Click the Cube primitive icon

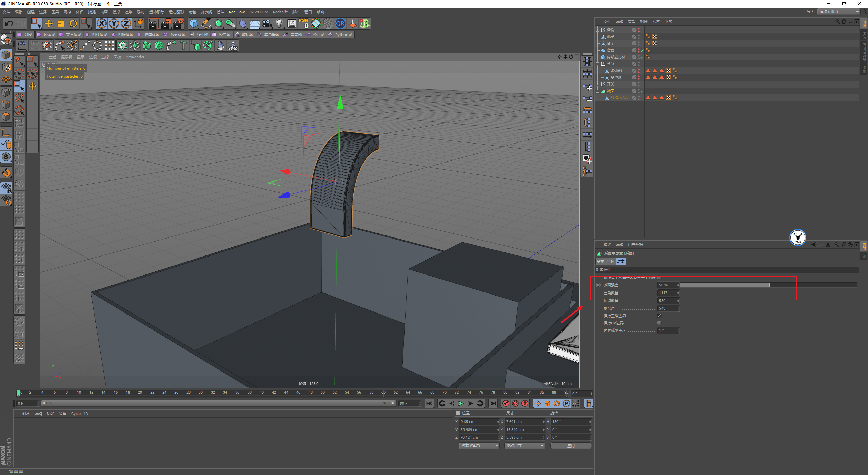click(x=194, y=23)
